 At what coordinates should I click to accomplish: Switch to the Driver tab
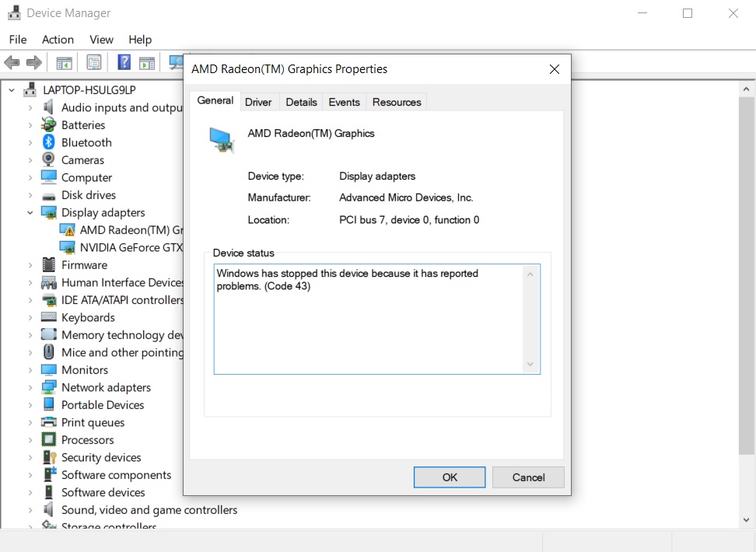pos(258,102)
